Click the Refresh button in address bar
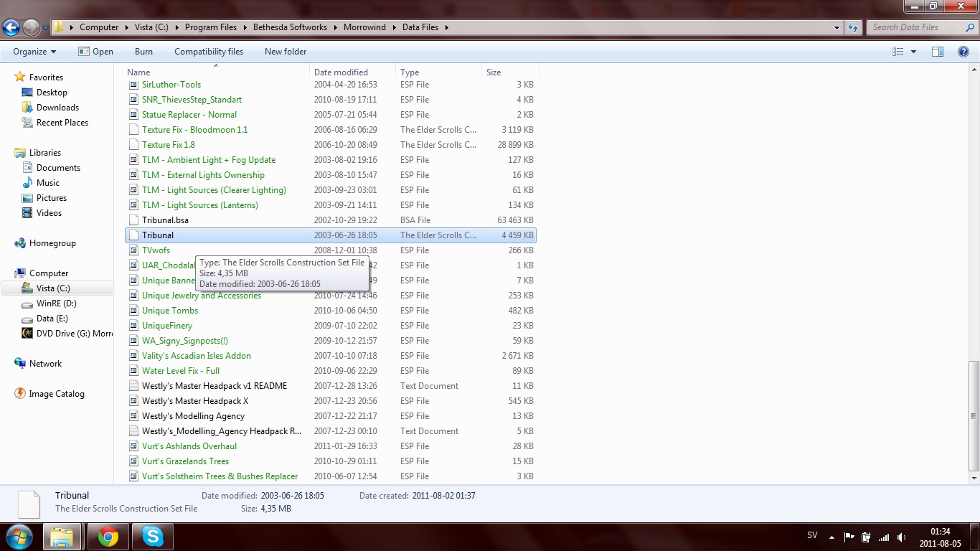980x551 pixels. 853,27
